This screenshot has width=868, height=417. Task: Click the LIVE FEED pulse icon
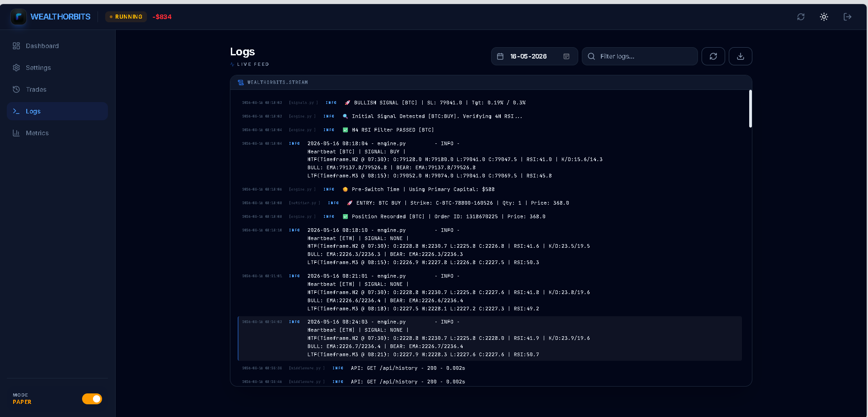click(232, 64)
